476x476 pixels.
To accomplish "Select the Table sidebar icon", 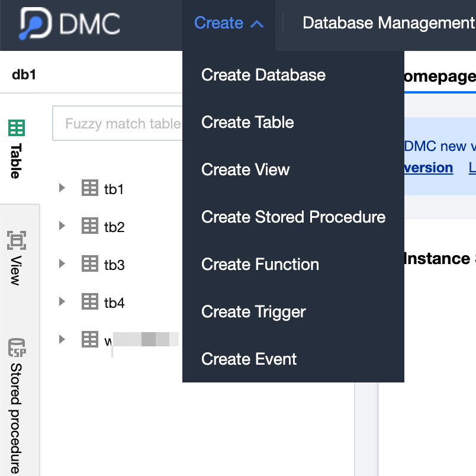I will [x=16, y=128].
